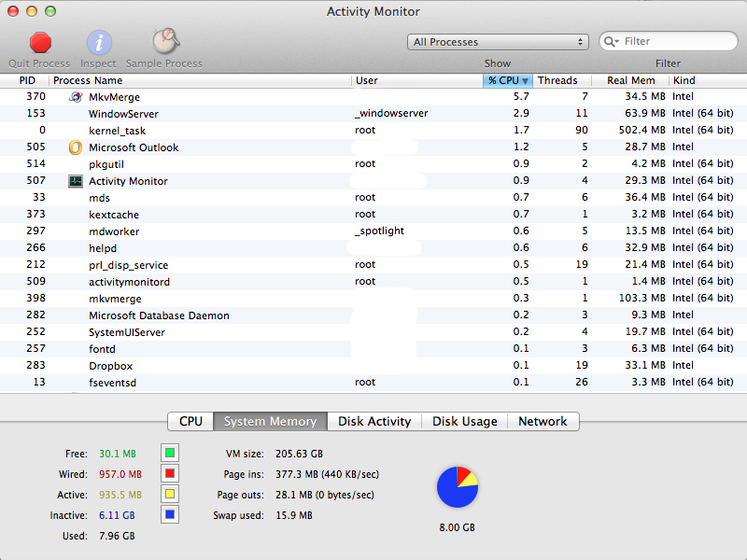747x560 pixels.
Task: Select the SystemUIServer process row
Action: [373, 332]
